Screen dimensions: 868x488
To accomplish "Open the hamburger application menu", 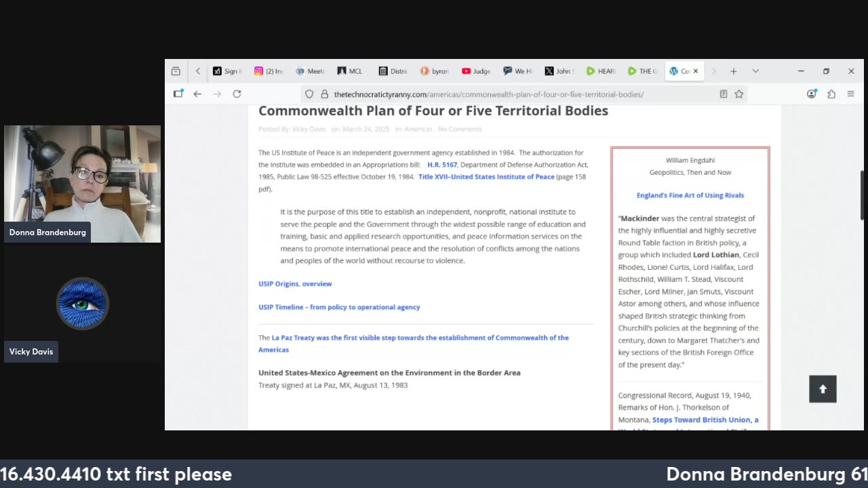I will click(850, 94).
